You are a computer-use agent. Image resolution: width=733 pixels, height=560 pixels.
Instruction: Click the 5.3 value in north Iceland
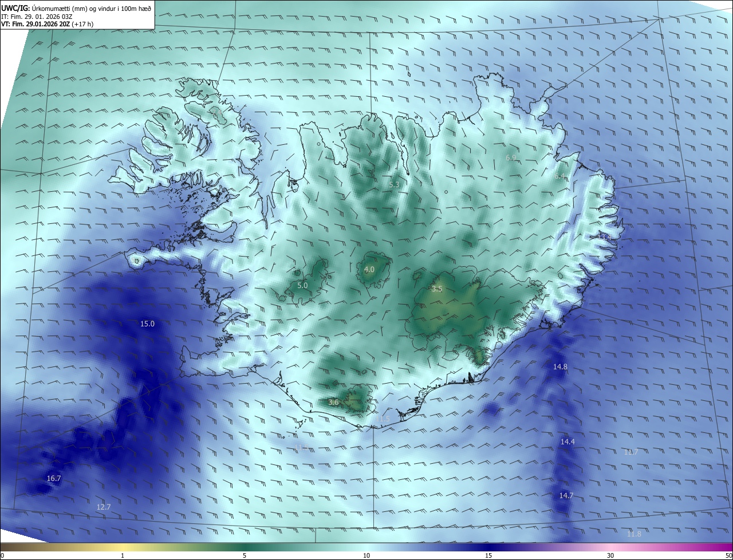click(394, 184)
